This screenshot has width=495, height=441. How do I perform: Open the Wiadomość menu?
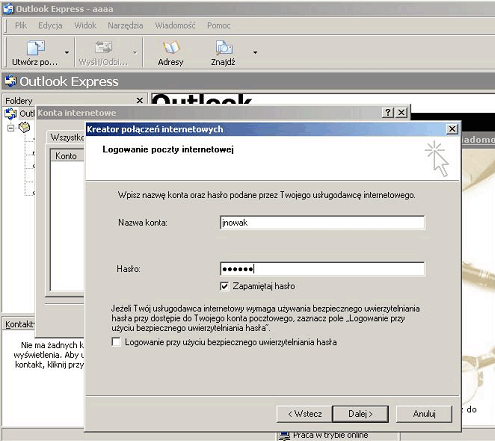coord(175,25)
